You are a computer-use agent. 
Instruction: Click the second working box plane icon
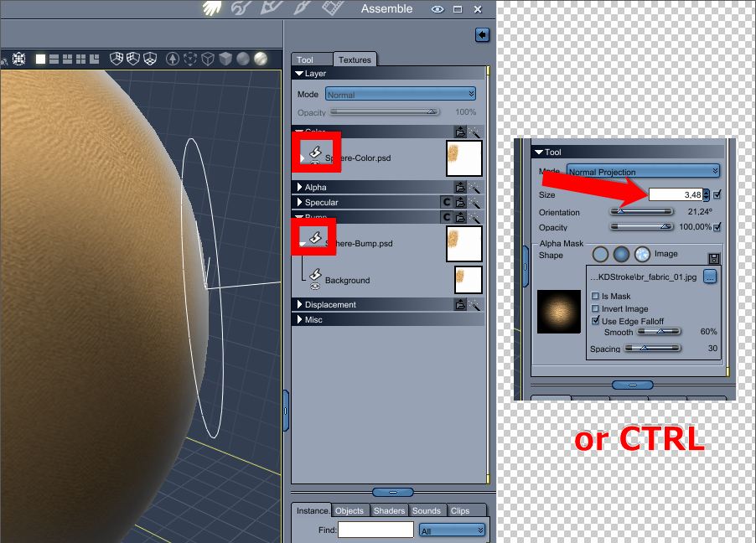pyautogui.click(x=133, y=59)
